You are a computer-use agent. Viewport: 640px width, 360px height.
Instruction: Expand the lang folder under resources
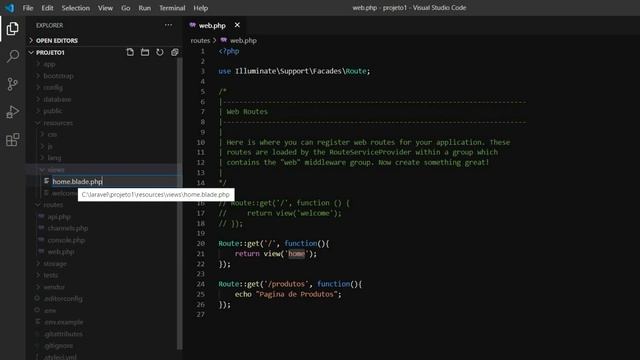(x=54, y=158)
